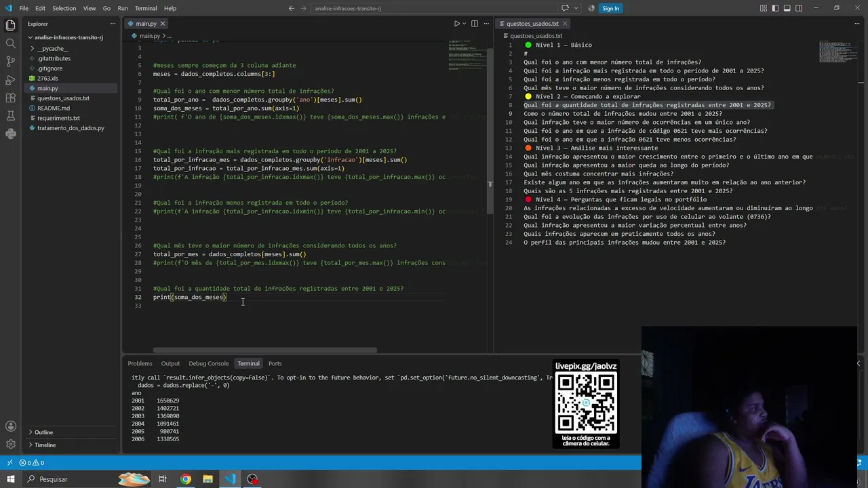The height and width of the screenshot is (488, 868).
Task: Open Chrome from the Windows taskbar
Action: [185, 479]
